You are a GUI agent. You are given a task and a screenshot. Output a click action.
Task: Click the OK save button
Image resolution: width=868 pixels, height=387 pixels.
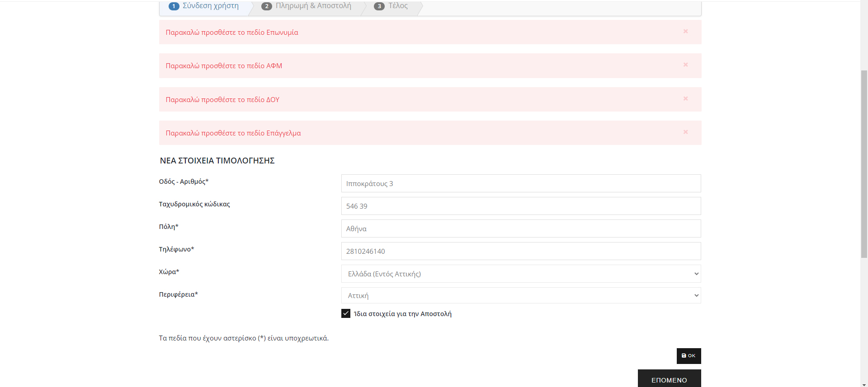pos(689,356)
